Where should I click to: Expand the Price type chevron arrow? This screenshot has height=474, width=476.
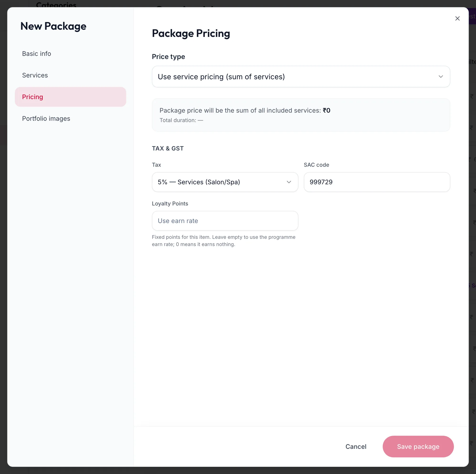(441, 77)
